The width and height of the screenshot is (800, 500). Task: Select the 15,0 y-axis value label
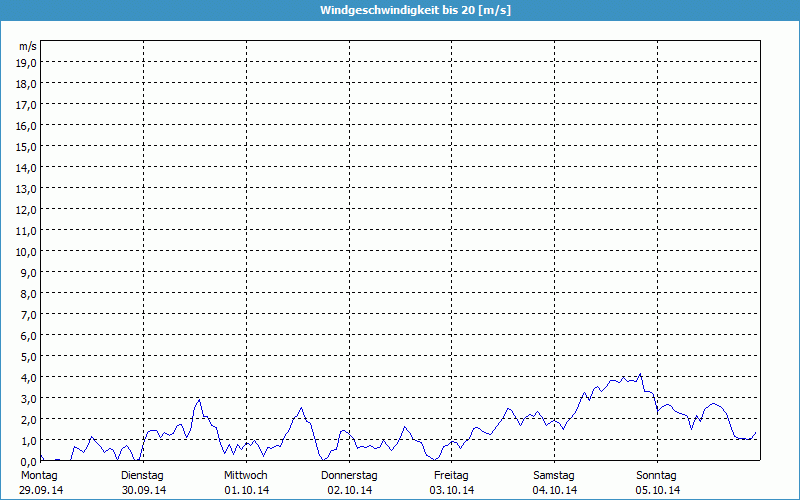tap(27, 146)
